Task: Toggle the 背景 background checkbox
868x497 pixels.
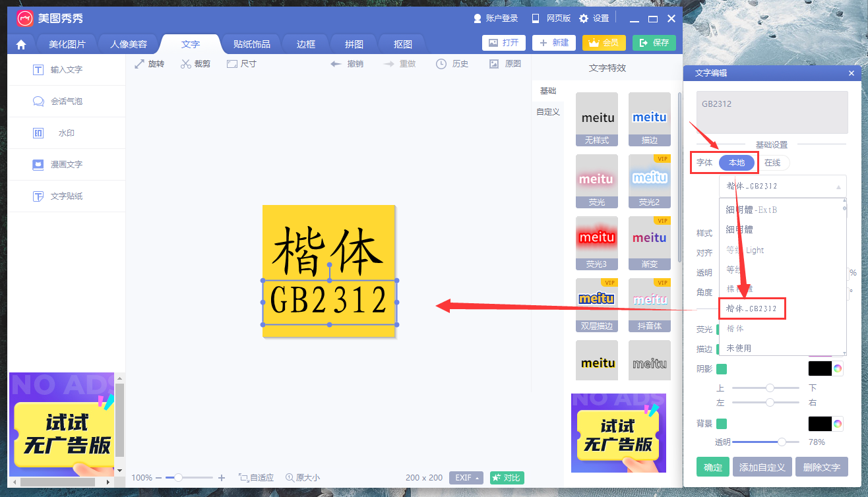Action: click(722, 423)
